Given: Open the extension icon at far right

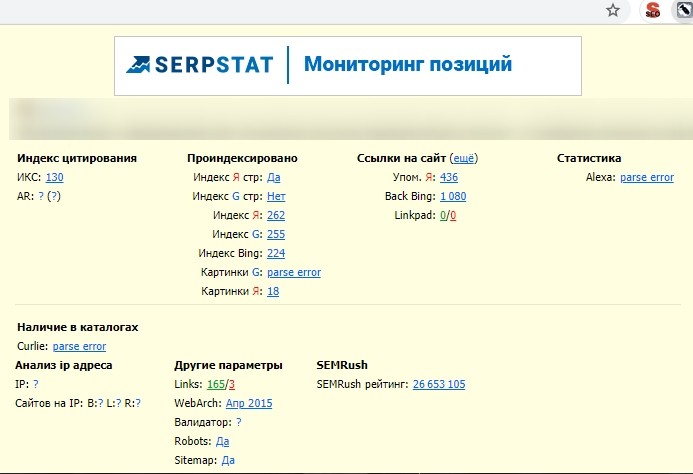Looking at the screenshot, I should (683, 10).
